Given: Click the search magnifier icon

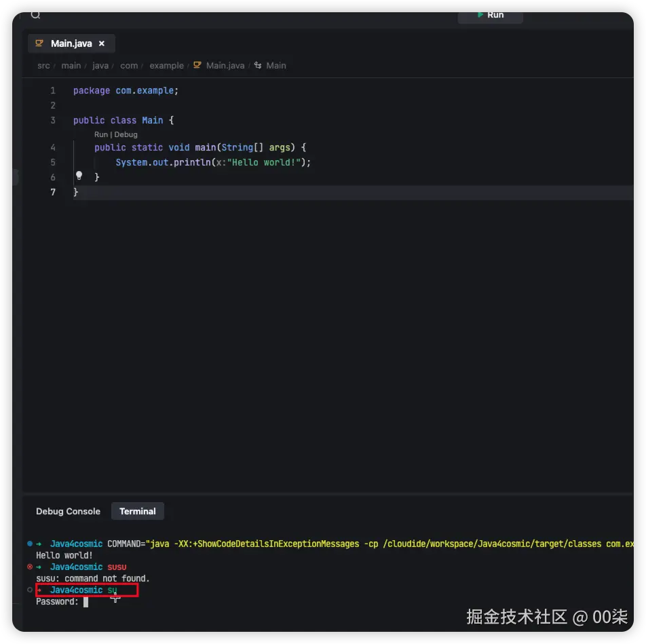Looking at the screenshot, I should [36, 15].
